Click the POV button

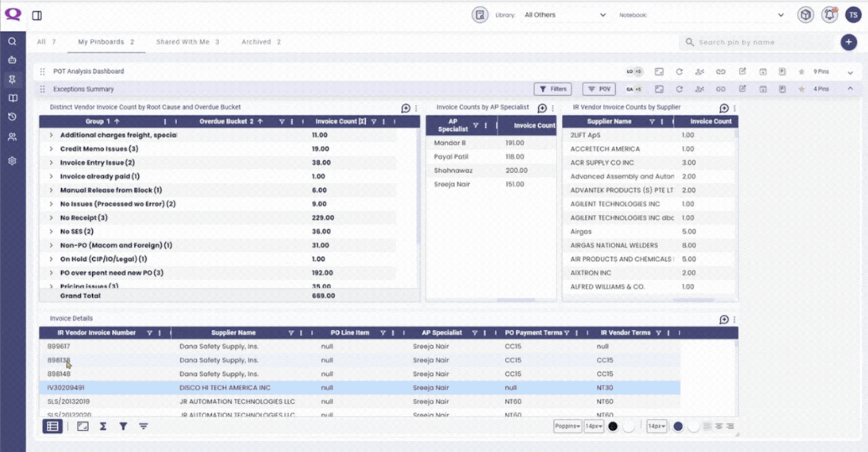[x=598, y=89]
